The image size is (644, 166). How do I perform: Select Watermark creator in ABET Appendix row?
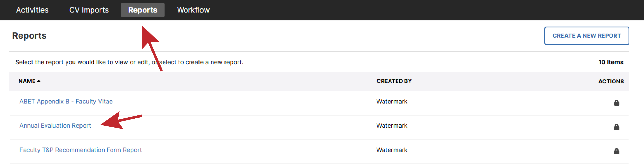pos(392,101)
